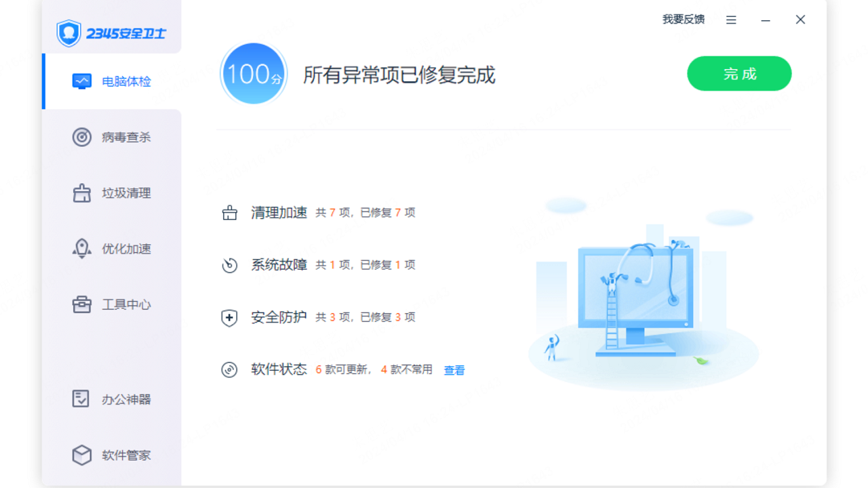Click the 软件状态 circular icon
Image resolution: width=868 pixels, height=488 pixels.
click(231, 369)
